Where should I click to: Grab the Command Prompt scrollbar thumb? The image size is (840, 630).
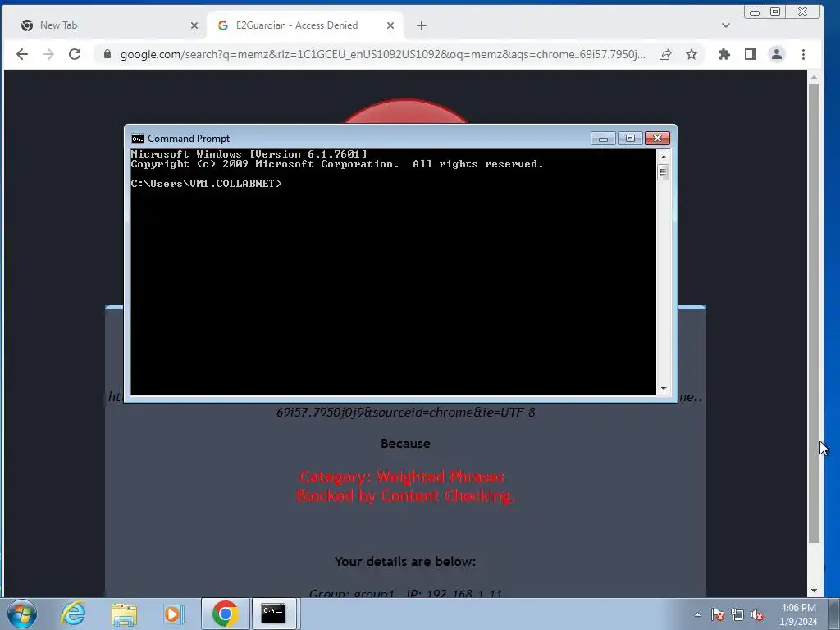(663, 172)
